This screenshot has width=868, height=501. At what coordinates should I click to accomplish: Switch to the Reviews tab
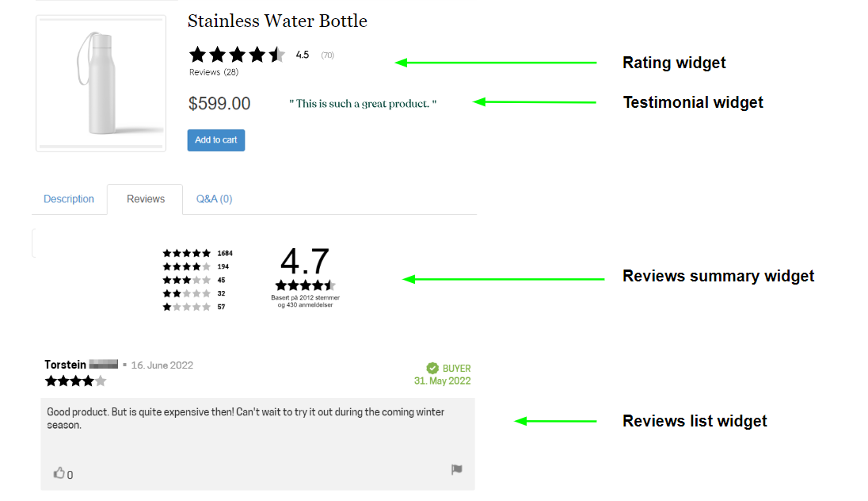tap(146, 199)
